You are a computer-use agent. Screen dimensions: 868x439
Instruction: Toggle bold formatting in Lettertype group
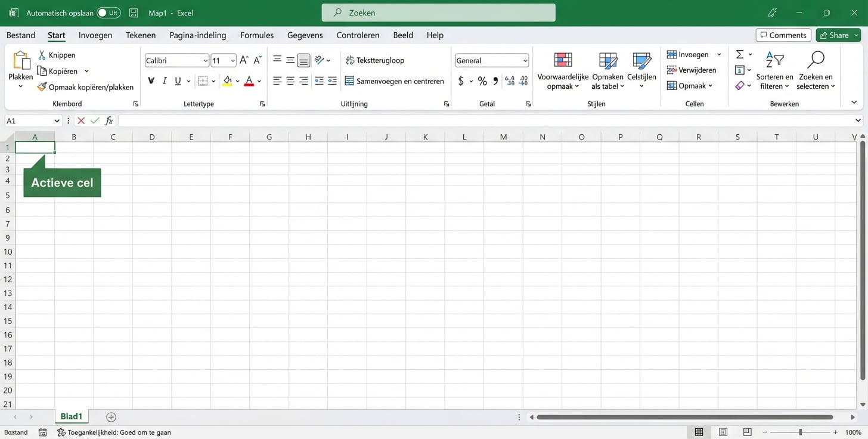tap(151, 81)
